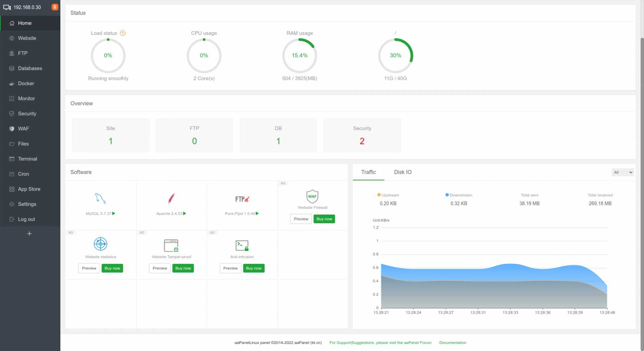Screen dimensions: 644x351
Task: Toggle the Upstream legend in traffic chart
Action: tap(388, 195)
